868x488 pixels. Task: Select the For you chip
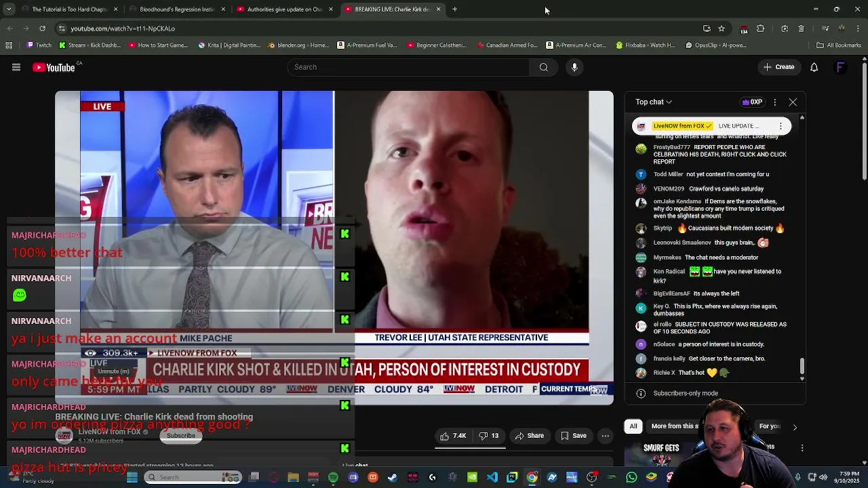770,426
